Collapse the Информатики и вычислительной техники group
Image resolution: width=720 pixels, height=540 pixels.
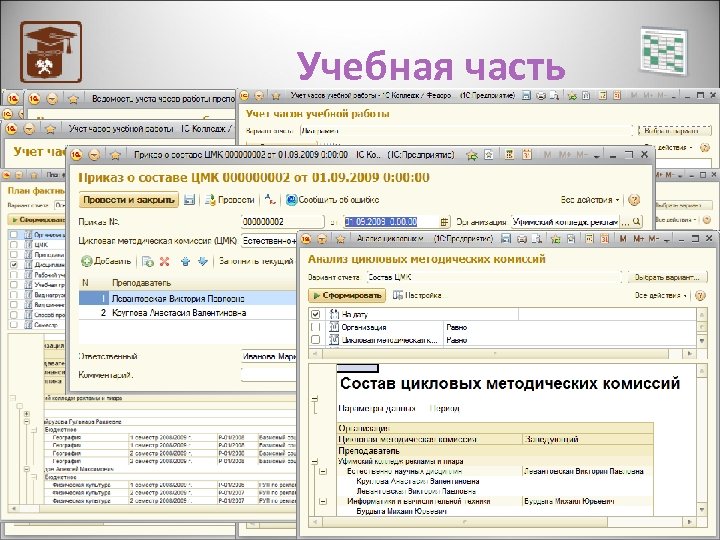(x=323, y=501)
